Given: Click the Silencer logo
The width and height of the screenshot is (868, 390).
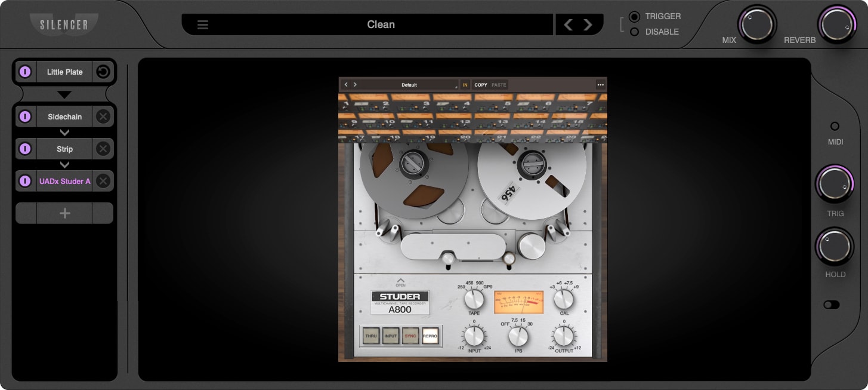Looking at the screenshot, I should pyautogui.click(x=64, y=24).
